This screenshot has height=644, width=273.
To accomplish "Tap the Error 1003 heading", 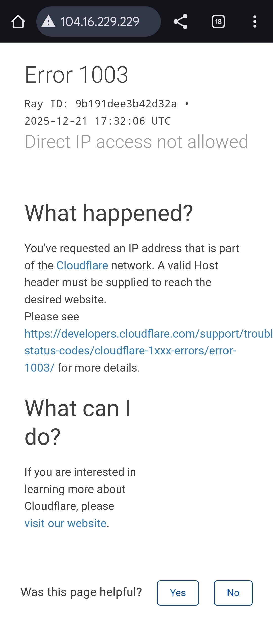I will click(77, 75).
